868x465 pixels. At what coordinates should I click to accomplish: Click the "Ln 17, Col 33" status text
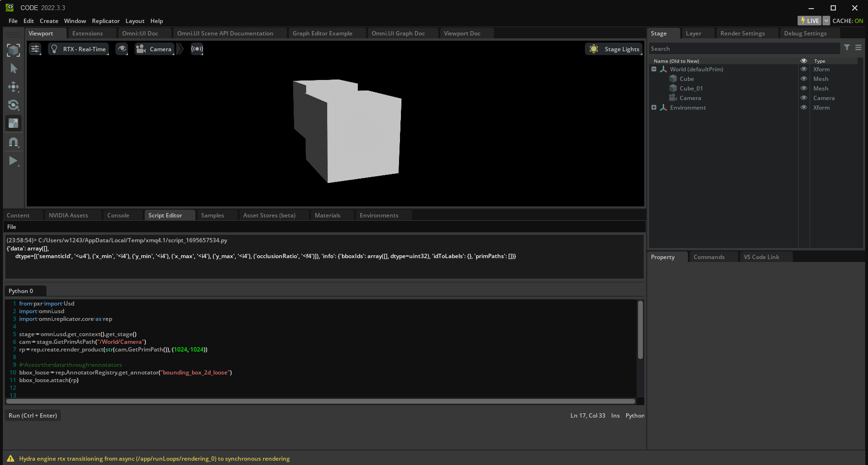point(588,415)
